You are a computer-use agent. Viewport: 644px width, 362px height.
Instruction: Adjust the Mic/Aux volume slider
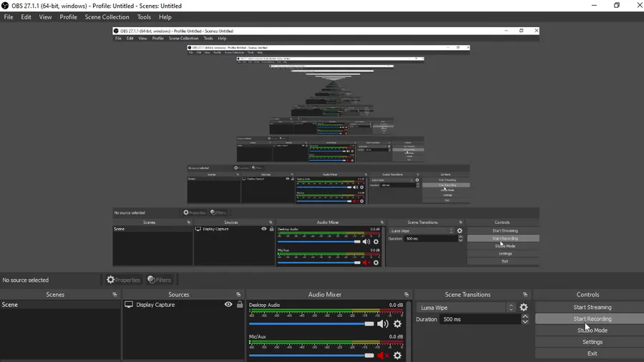(x=311, y=356)
